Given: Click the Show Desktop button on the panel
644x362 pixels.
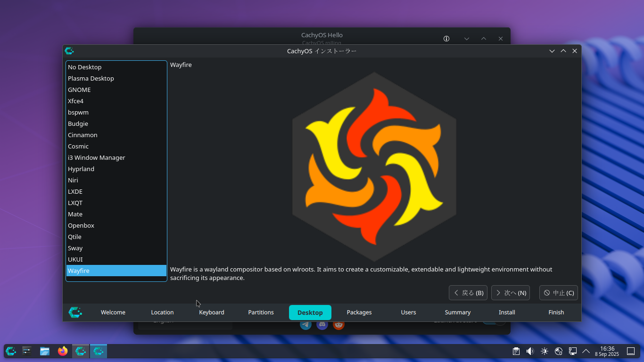Looking at the screenshot, I should [x=631, y=351].
